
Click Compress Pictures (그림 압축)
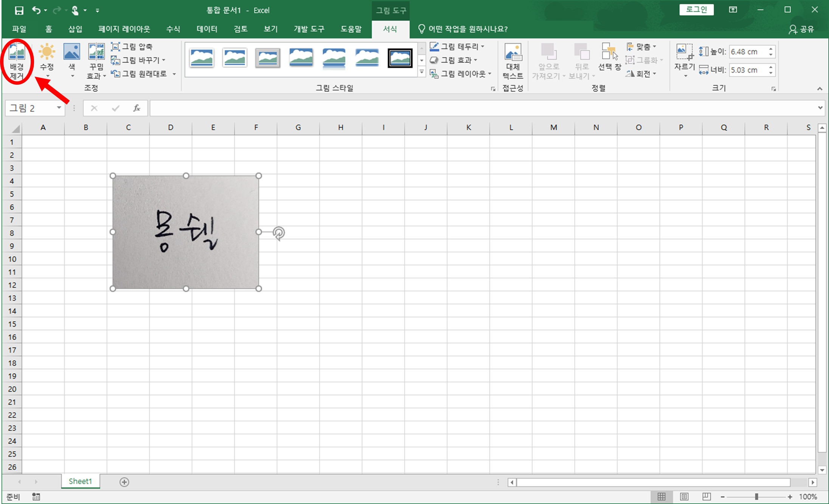click(132, 47)
